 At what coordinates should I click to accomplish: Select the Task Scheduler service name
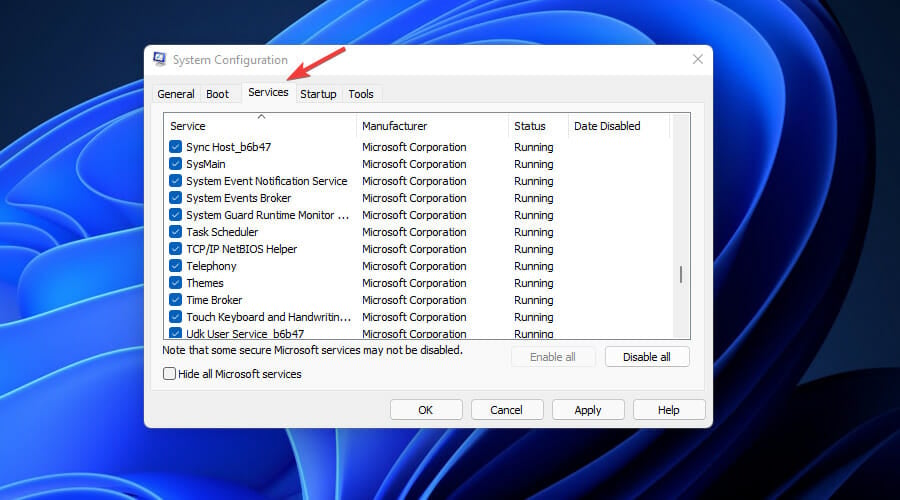coord(222,232)
